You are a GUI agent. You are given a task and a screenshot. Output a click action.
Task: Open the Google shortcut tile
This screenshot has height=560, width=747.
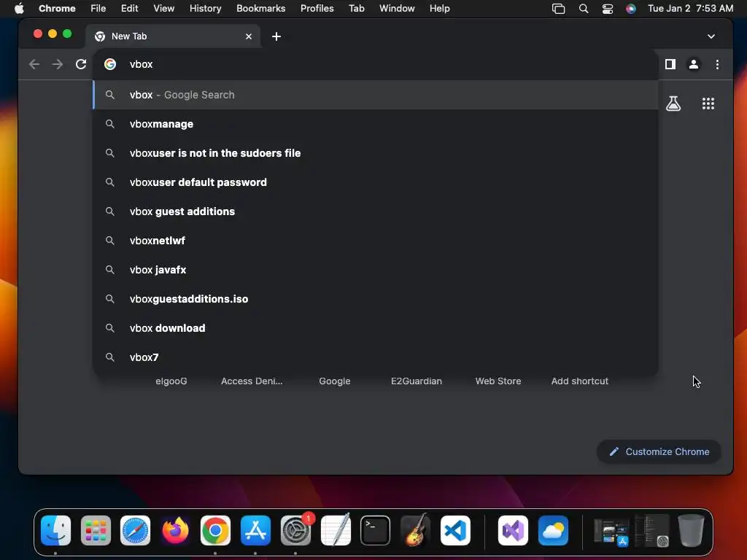pos(334,381)
